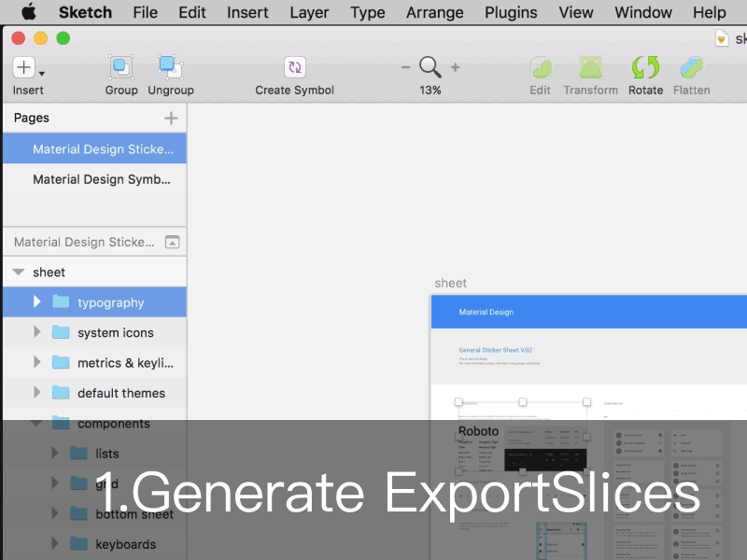Open the Window menu
The height and width of the screenshot is (560, 747).
click(x=642, y=12)
